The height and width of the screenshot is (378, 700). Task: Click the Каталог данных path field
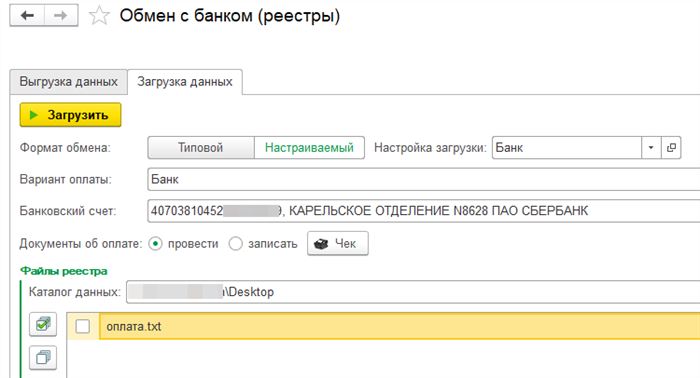[413, 292]
